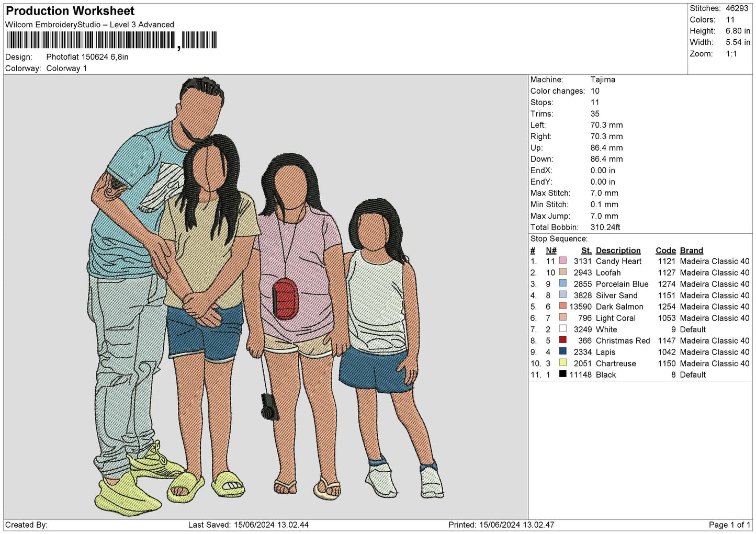Image resolution: width=756 pixels, height=534 pixels.
Task: Click the 'Stop Sequence:' heading
Action: pos(559,238)
